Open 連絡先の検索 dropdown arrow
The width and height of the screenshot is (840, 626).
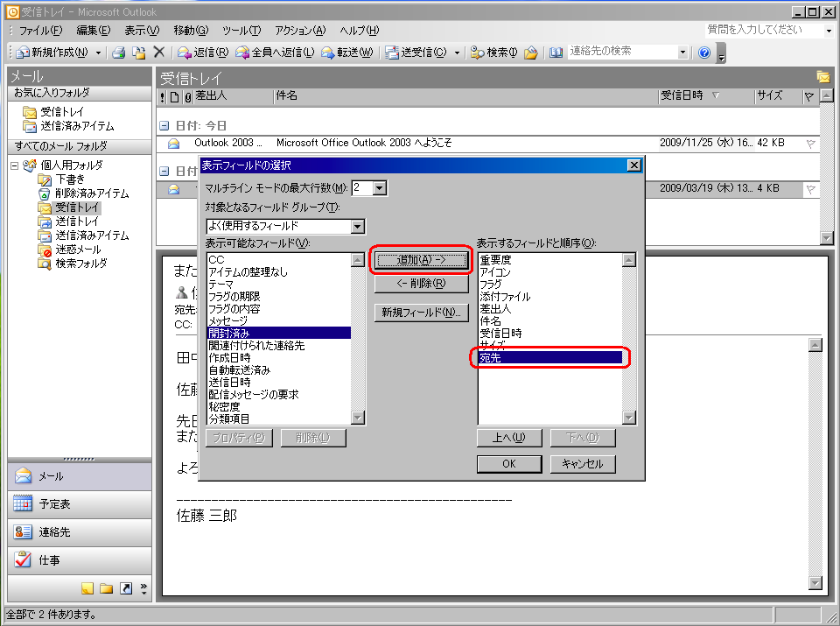(x=682, y=53)
